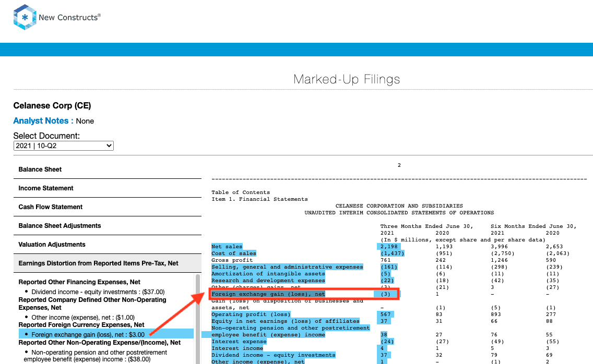Click Amortization of intangible assets line

point(268,274)
